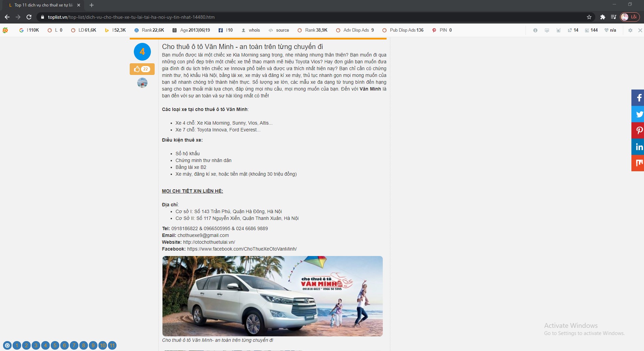
Task: View page source via source link
Action: click(x=279, y=30)
